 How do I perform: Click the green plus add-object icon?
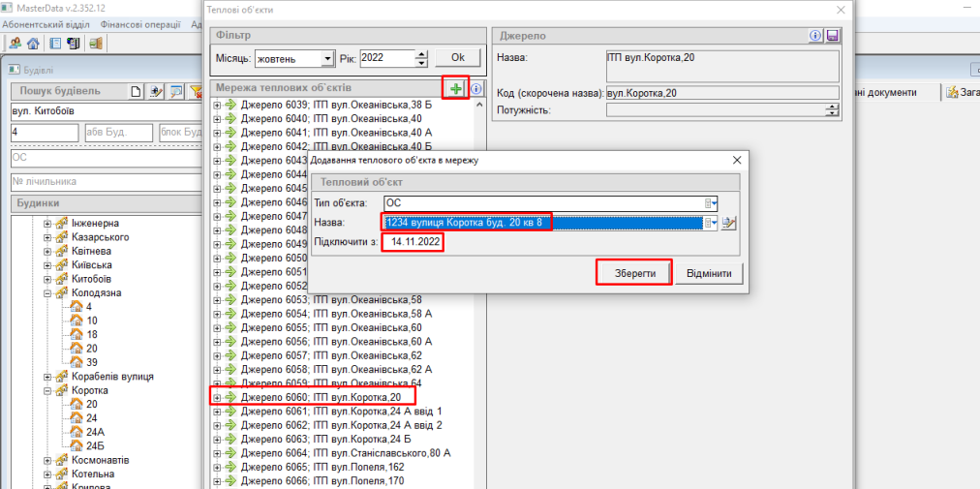click(x=455, y=88)
